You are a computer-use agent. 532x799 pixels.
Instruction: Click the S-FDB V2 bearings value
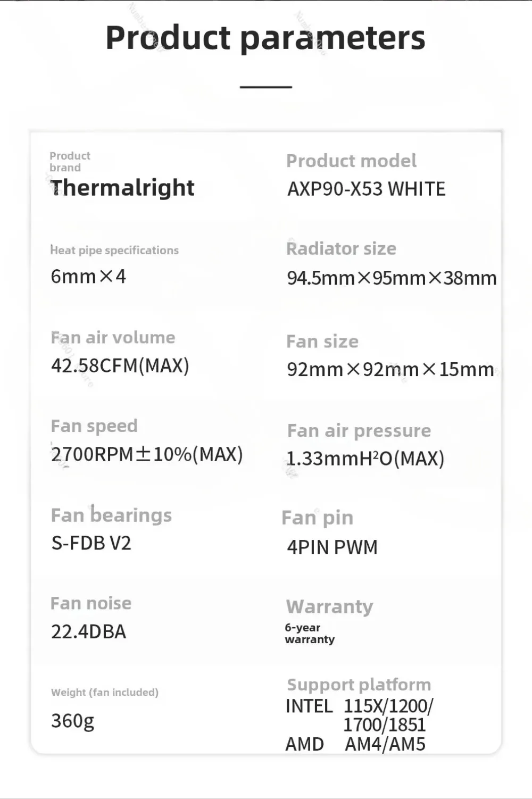point(91,543)
